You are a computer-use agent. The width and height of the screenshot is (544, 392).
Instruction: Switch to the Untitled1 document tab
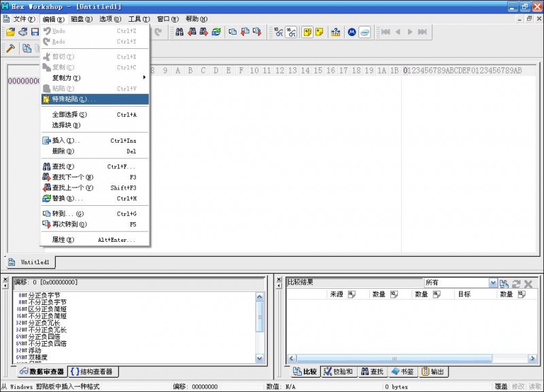click(x=30, y=262)
